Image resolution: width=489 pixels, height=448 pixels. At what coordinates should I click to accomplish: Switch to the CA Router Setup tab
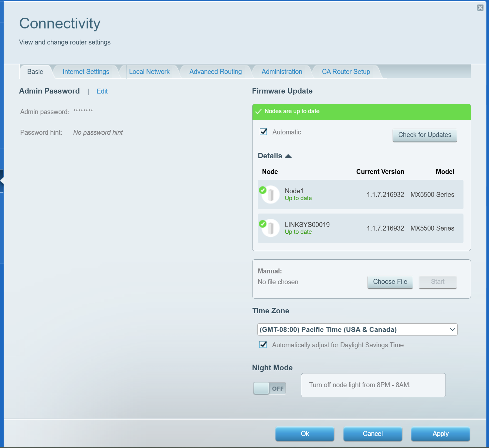[x=346, y=72]
